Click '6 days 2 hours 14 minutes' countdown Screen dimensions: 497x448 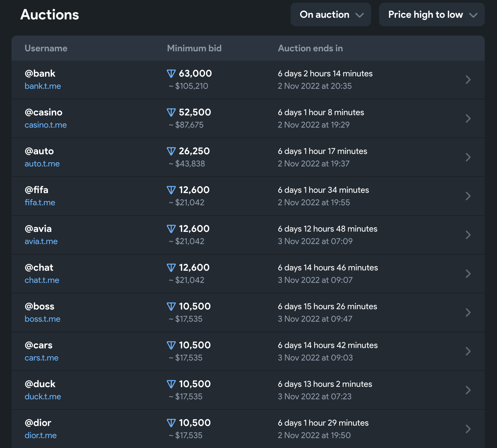pyautogui.click(x=325, y=74)
